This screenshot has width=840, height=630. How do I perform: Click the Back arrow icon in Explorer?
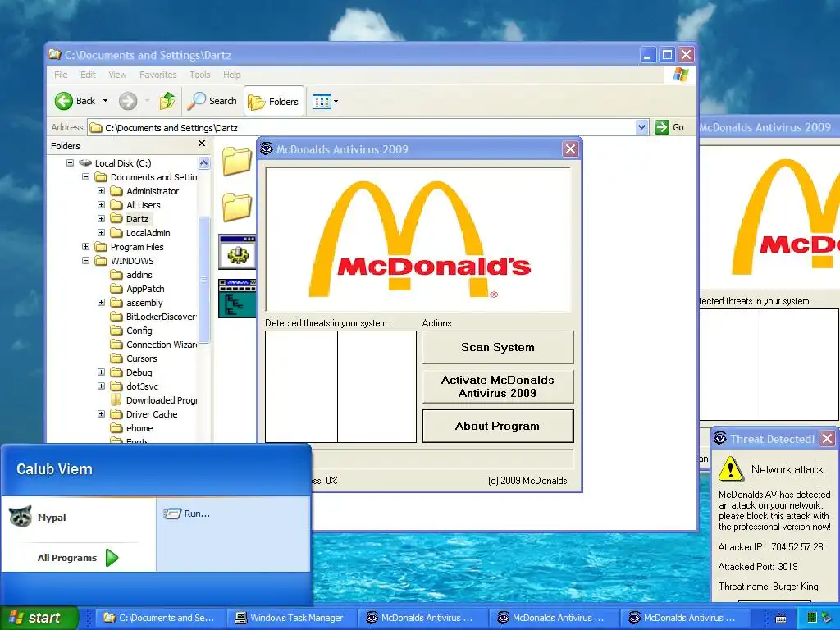[x=64, y=101]
